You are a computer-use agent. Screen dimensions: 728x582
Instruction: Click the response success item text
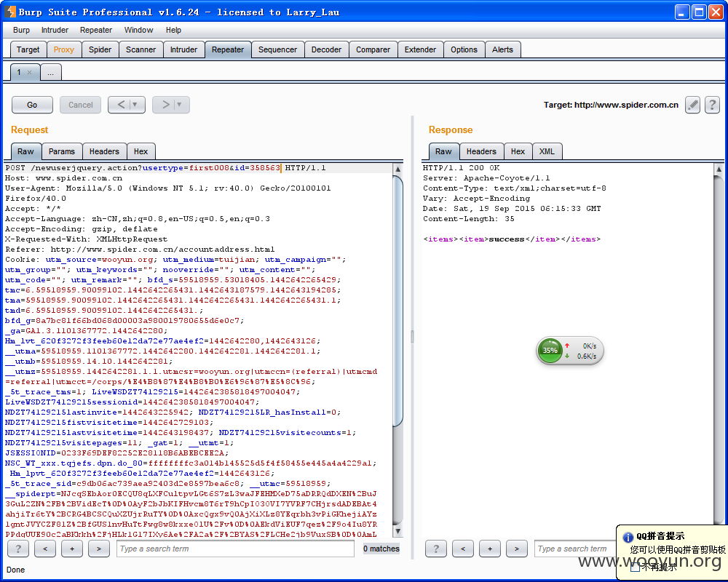(x=507, y=239)
